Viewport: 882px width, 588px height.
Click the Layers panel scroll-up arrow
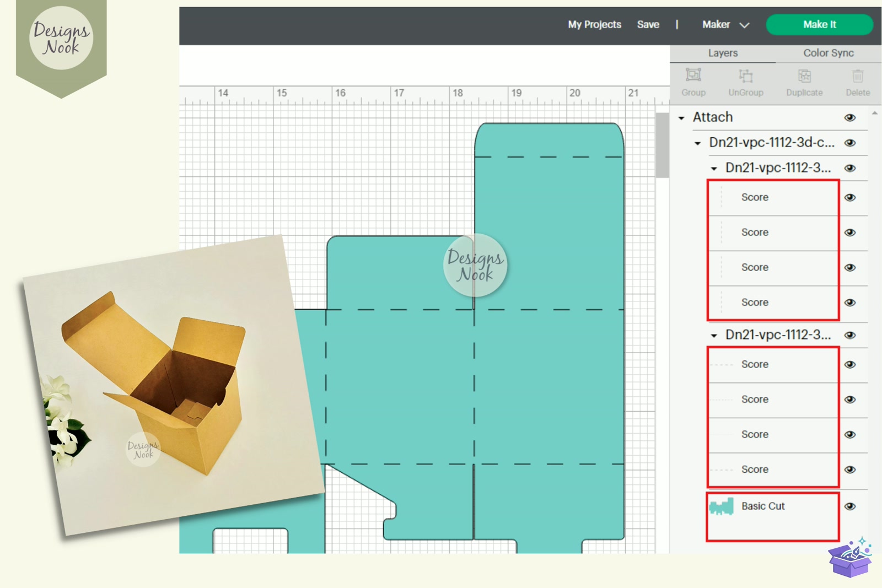coord(874,113)
